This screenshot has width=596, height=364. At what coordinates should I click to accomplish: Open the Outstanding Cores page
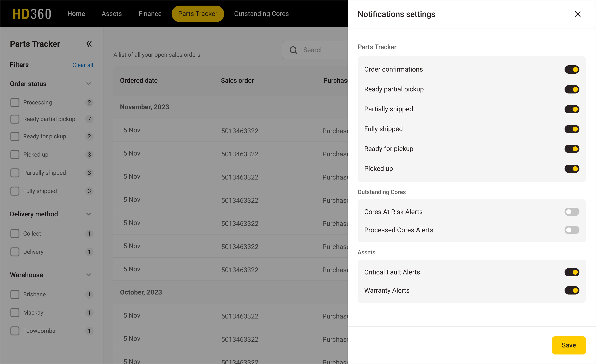(x=261, y=13)
